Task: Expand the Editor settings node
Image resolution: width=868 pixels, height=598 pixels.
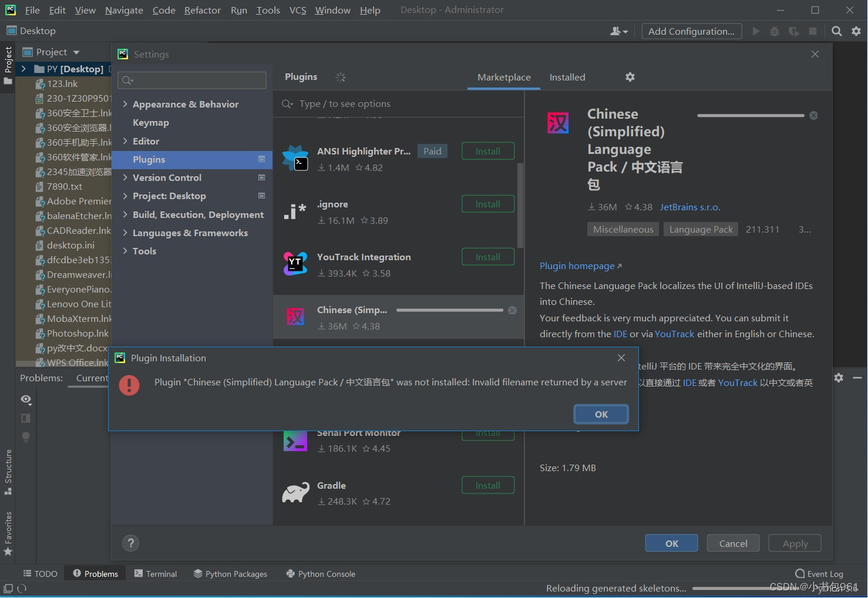Action: pos(125,141)
